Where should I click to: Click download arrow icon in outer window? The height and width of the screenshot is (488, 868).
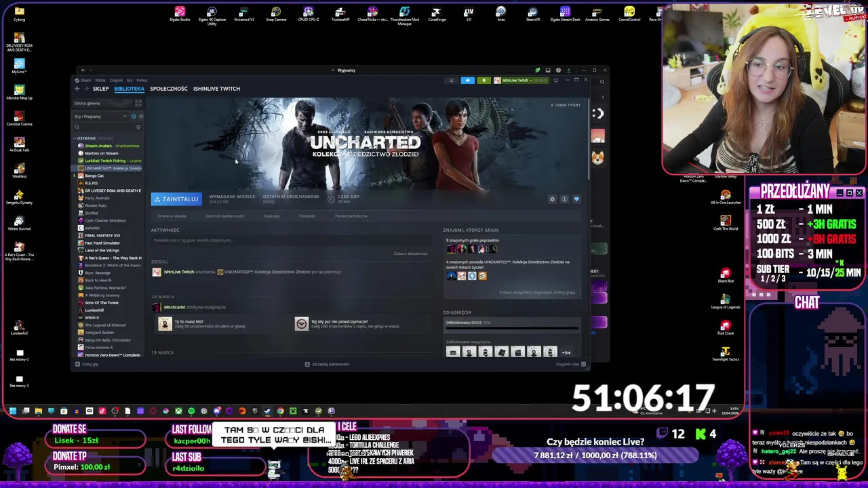coord(568,70)
